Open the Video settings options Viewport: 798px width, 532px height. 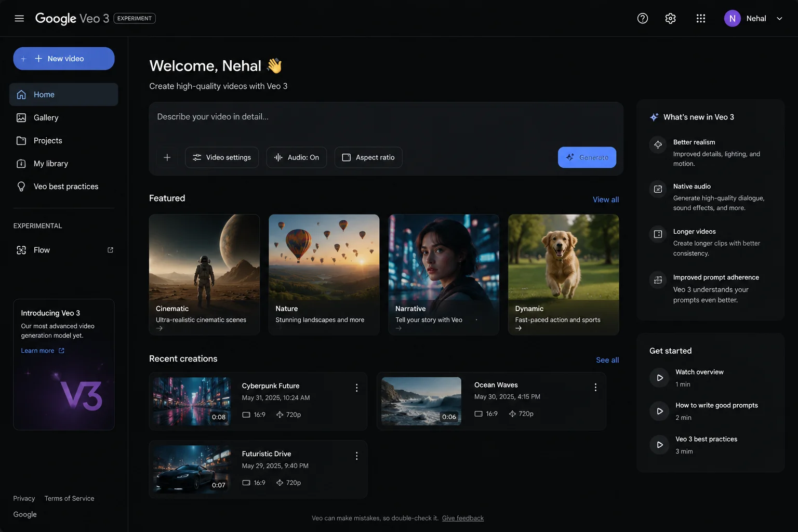coord(222,157)
